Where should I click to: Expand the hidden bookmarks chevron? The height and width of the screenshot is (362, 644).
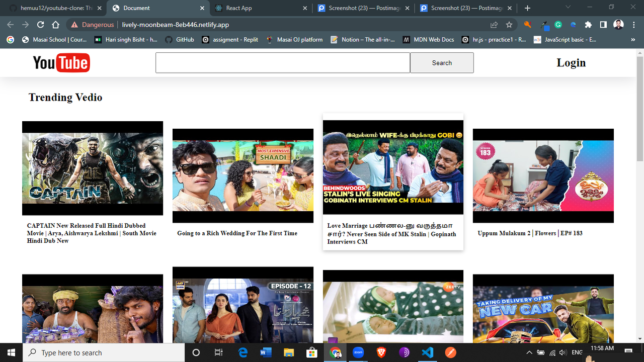coord(633,40)
